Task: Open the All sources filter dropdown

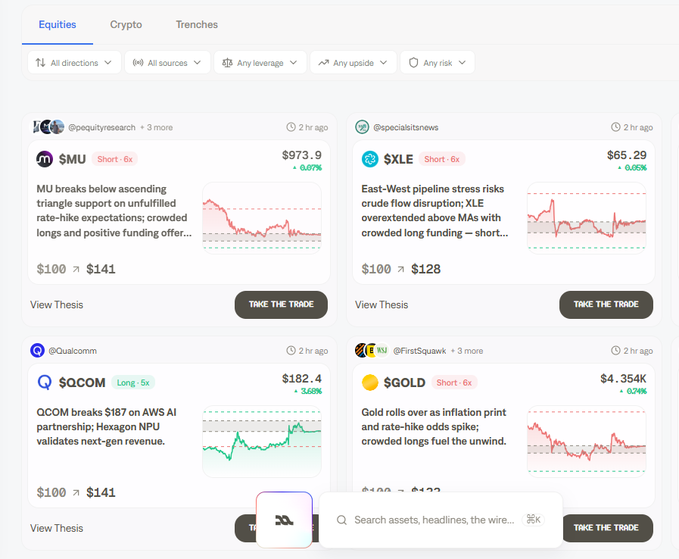Action: (x=167, y=63)
